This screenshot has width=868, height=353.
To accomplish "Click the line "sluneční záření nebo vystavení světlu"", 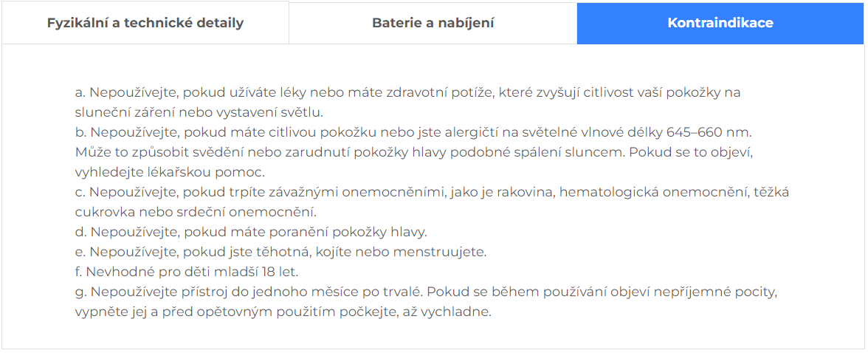I will 199,113.
